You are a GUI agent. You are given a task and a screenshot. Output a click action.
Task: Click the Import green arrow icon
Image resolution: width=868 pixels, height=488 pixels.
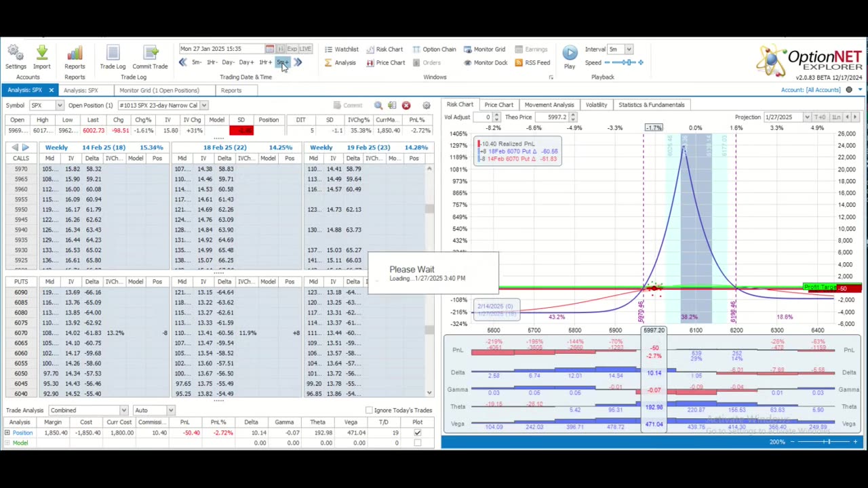pyautogui.click(x=41, y=53)
